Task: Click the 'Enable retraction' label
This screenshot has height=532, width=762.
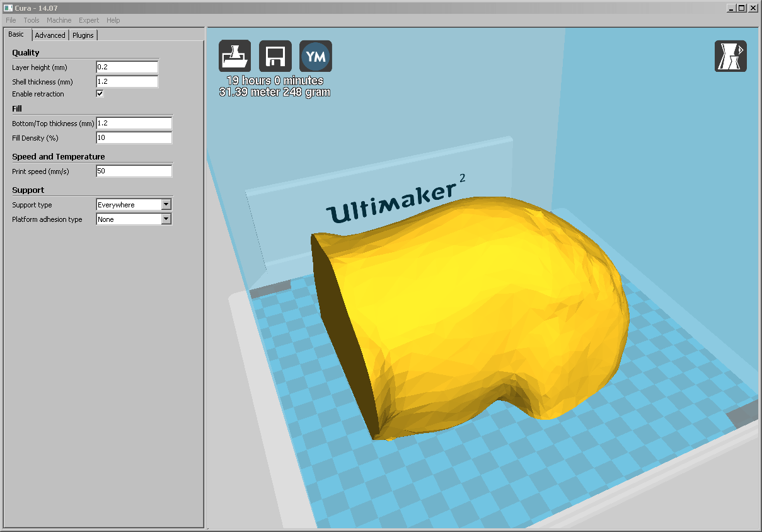Action: (38, 94)
